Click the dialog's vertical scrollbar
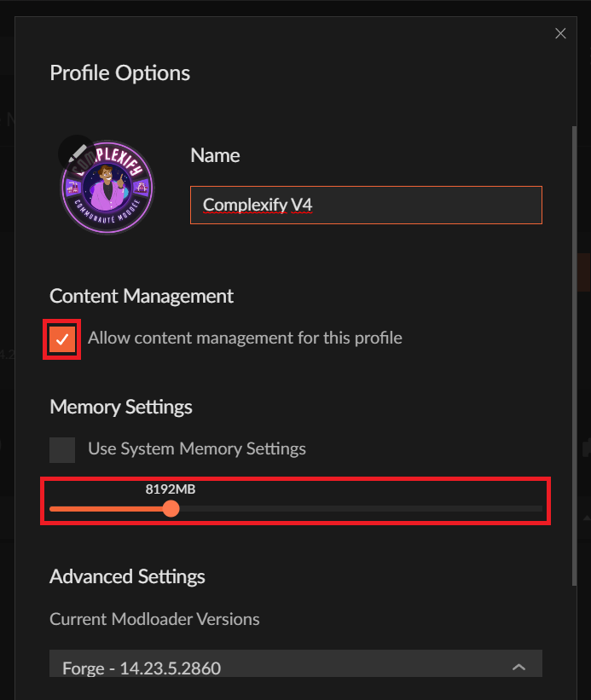 (574, 341)
